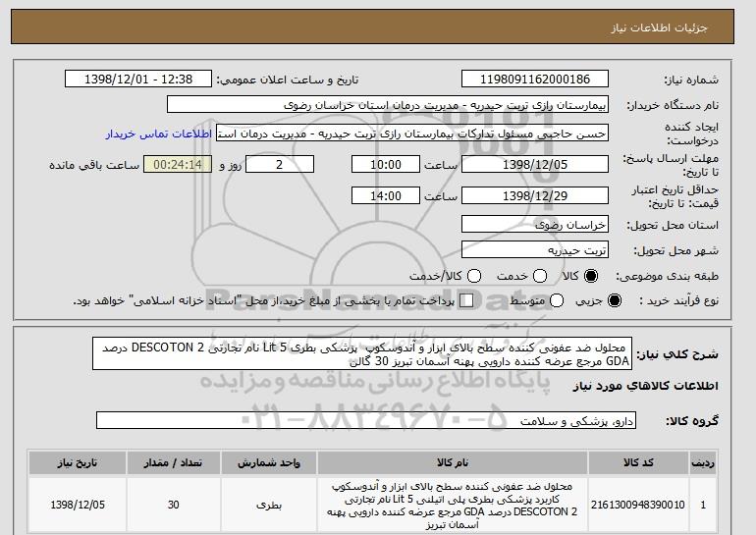Select the کالا/خدمت radio button

tap(474, 276)
